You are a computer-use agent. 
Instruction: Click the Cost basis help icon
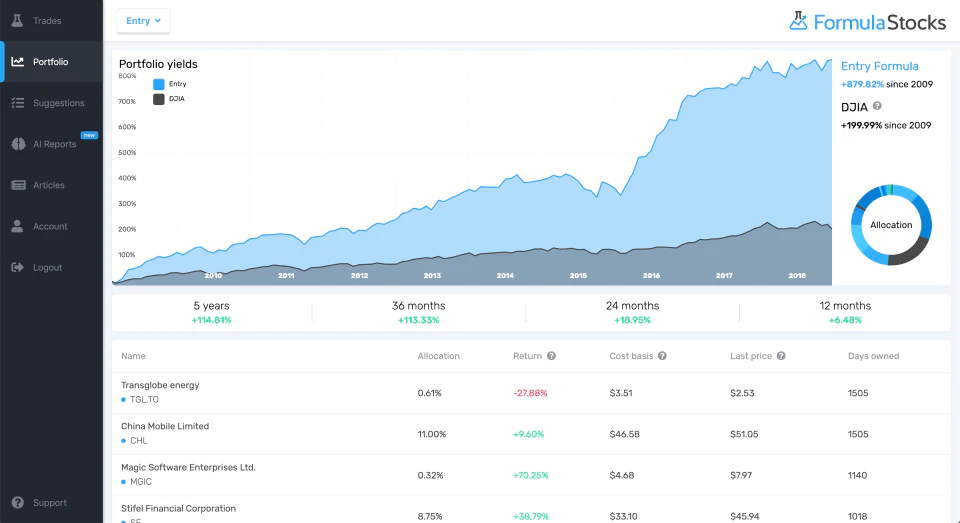pos(662,356)
